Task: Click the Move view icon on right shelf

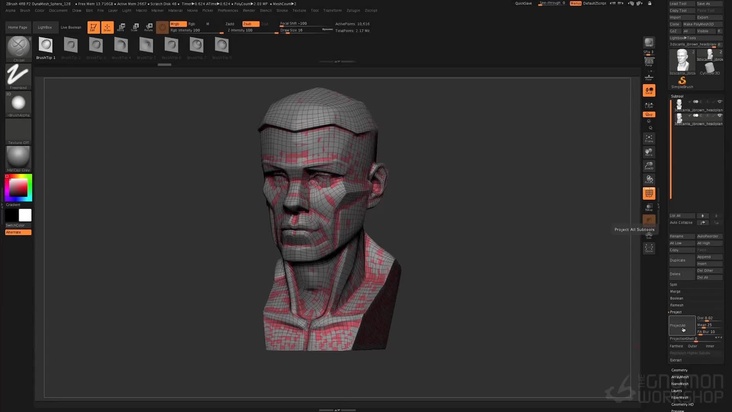Action: point(649,152)
